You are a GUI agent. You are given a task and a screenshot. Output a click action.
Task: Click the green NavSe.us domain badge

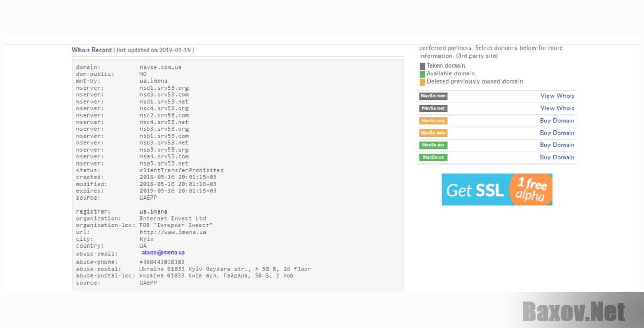[433, 158]
